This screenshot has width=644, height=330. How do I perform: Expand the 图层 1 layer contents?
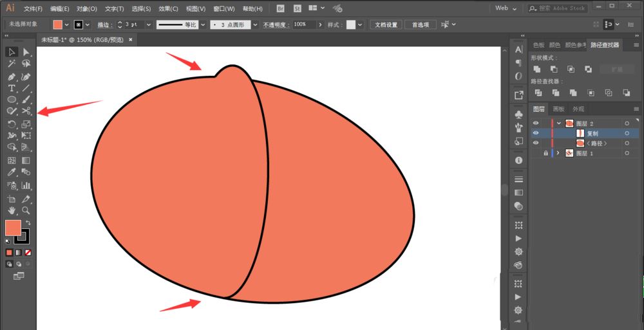click(x=558, y=153)
